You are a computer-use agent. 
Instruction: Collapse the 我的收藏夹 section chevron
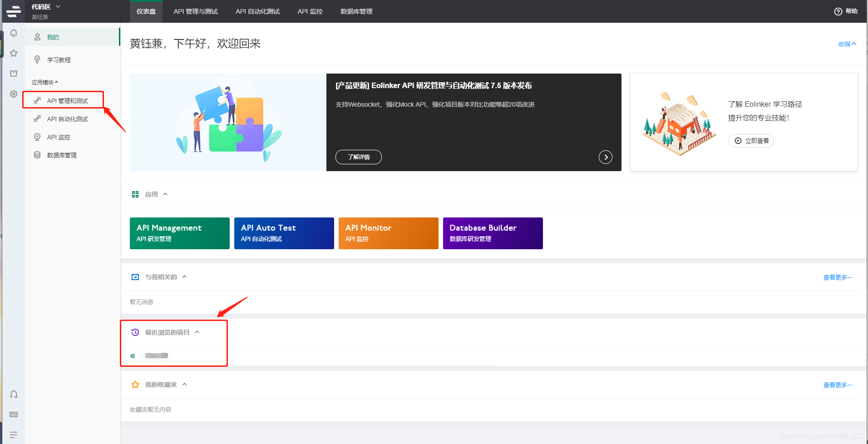pyautogui.click(x=184, y=385)
